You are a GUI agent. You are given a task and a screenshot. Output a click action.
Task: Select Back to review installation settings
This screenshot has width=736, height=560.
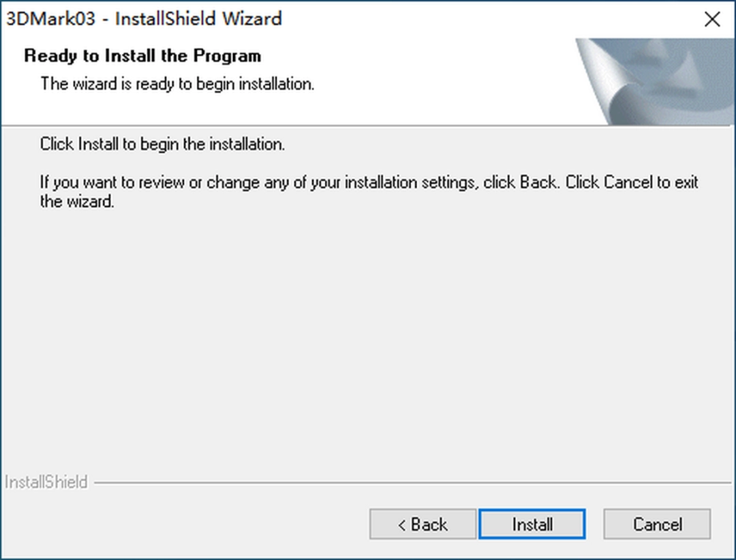422,524
